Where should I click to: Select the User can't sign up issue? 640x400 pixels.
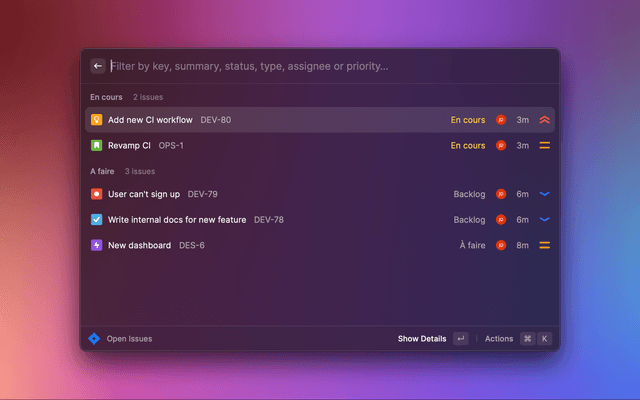(x=145, y=194)
